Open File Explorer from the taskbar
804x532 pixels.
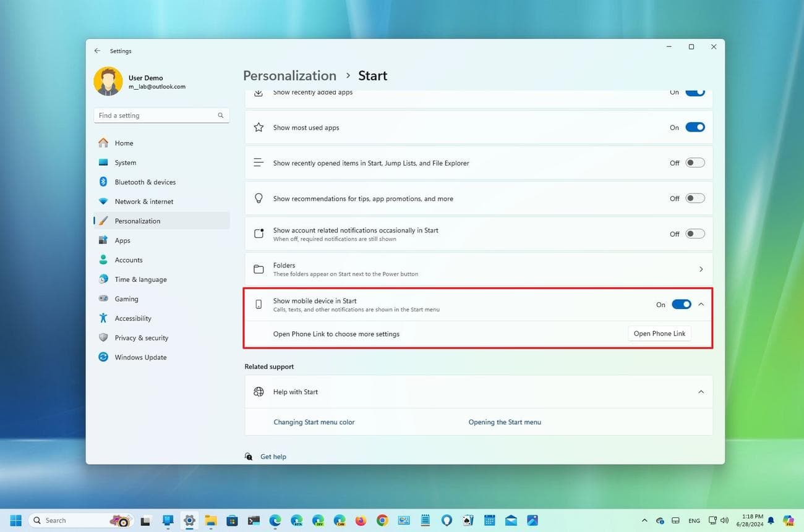(210, 520)
